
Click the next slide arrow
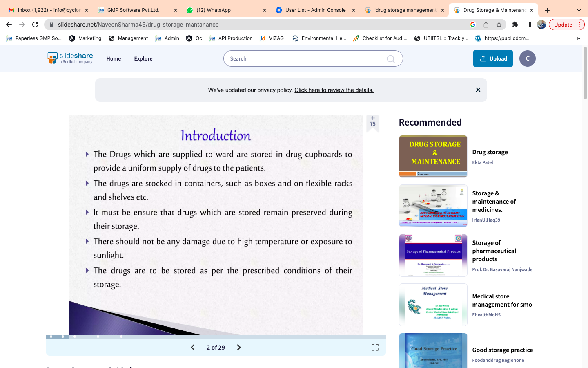point(239,347)
